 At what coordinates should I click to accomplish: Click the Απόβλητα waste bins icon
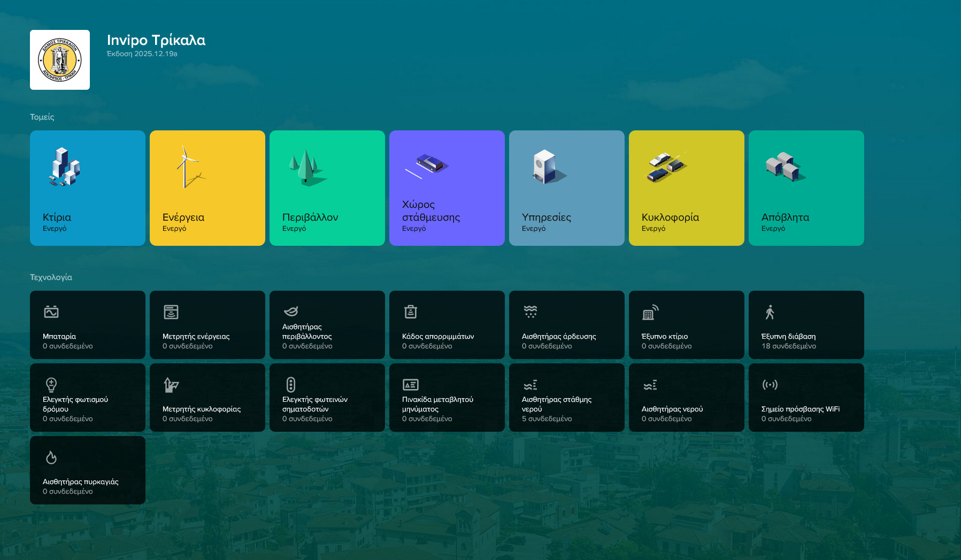coord(784,167)
